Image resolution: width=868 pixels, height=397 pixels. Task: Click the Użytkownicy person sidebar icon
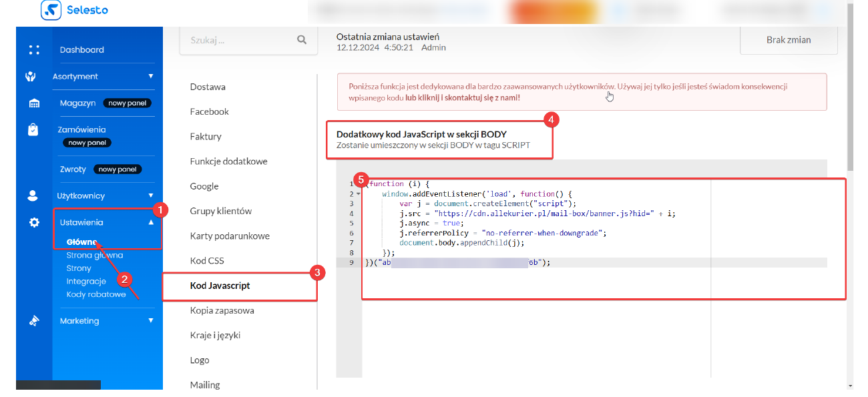[x=33, y=196]
